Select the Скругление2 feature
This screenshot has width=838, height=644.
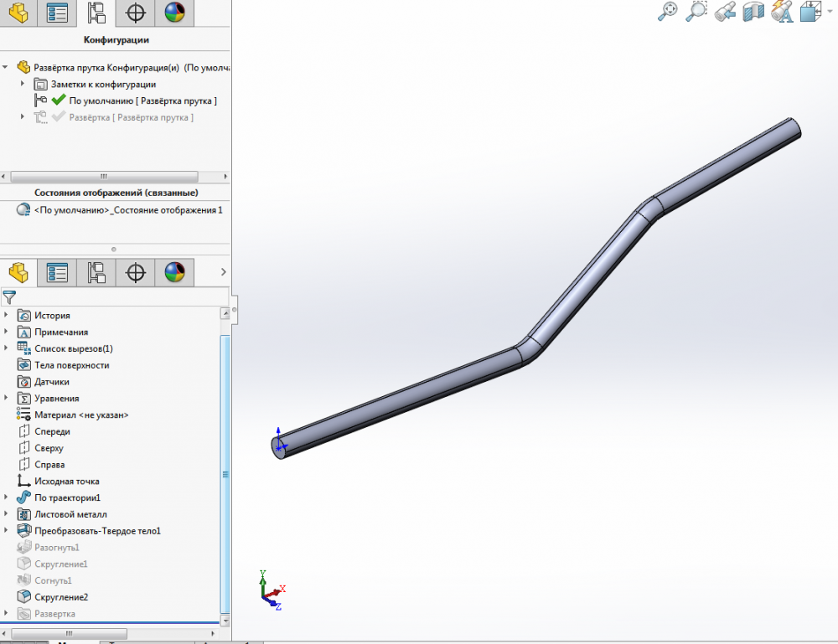coord(60,597)
